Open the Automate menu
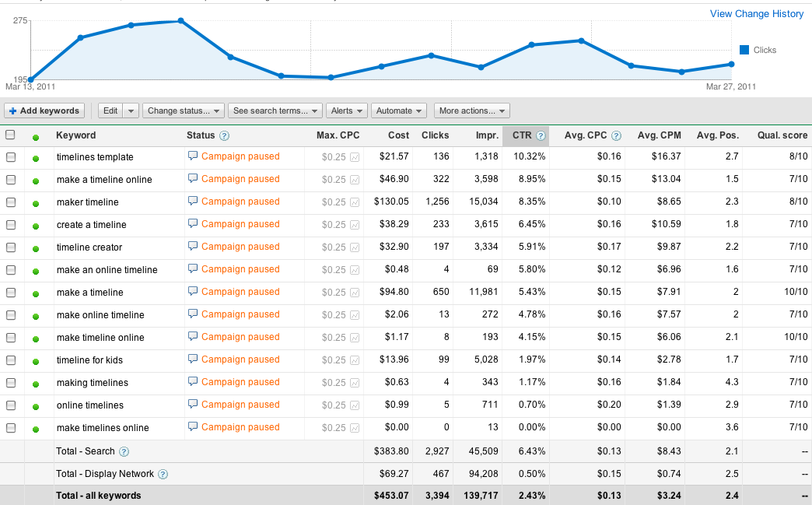Image resolution: width=812 pixels, height=505 pixels. point(399,110)
